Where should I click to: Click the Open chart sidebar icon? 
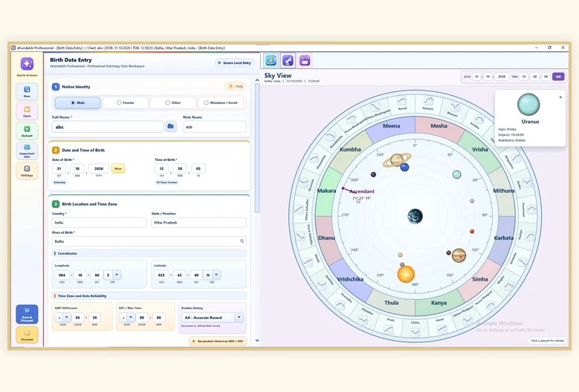coord(27,111)
